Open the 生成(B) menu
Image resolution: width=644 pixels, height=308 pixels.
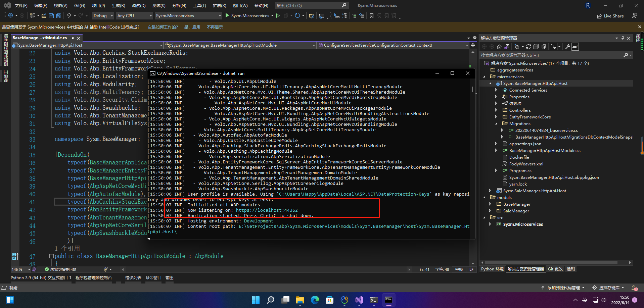point(118,5)
